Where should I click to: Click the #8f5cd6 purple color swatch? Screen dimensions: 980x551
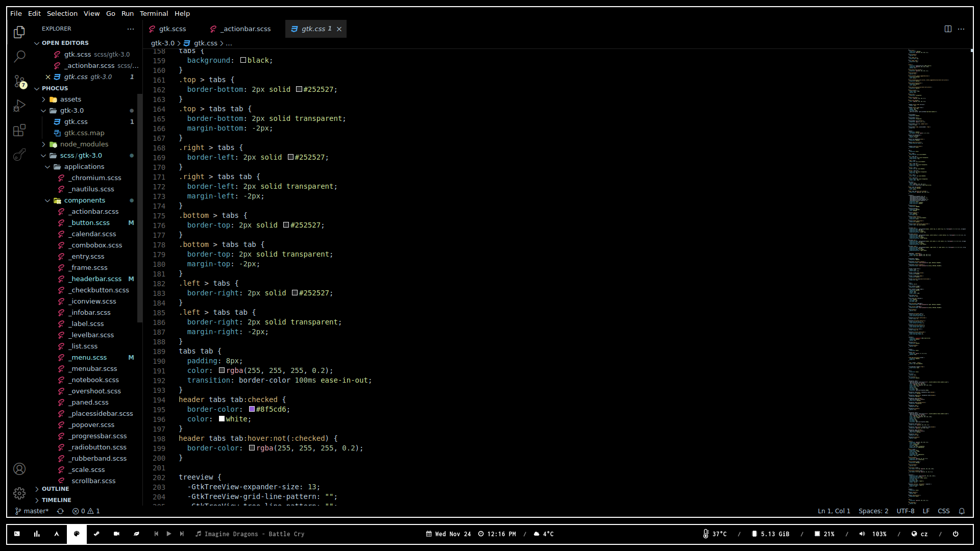[252, 409]
